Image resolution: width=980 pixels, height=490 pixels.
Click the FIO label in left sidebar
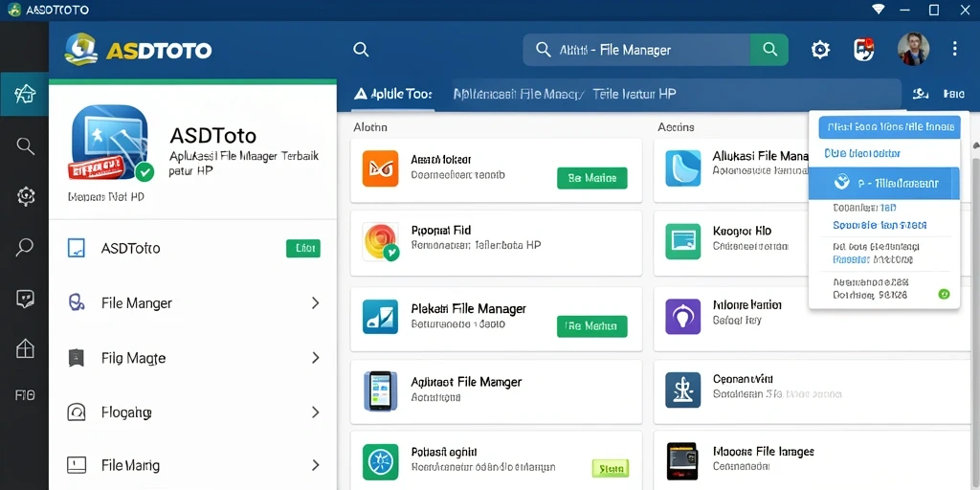point(25,395)
